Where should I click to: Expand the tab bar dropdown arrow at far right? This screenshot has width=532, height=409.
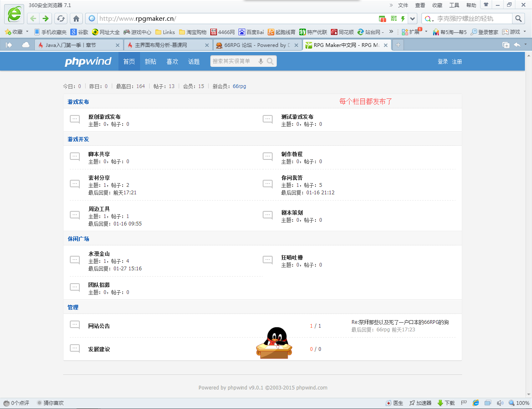pyautogui.click(x=525, y=45)
